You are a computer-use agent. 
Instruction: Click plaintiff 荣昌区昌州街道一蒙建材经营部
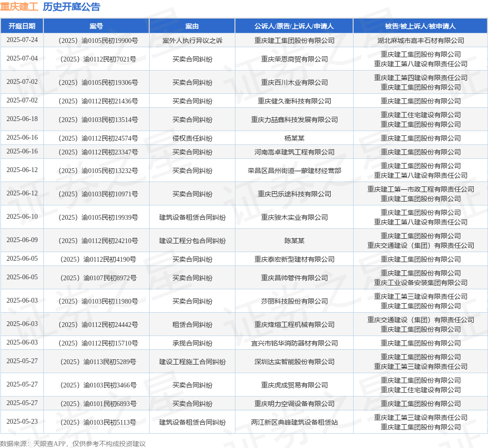pos(295,171)
